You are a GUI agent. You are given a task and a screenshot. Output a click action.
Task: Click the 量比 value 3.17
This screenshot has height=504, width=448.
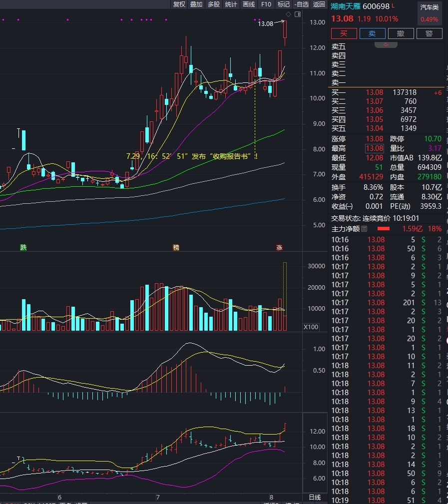pos(435,148)
